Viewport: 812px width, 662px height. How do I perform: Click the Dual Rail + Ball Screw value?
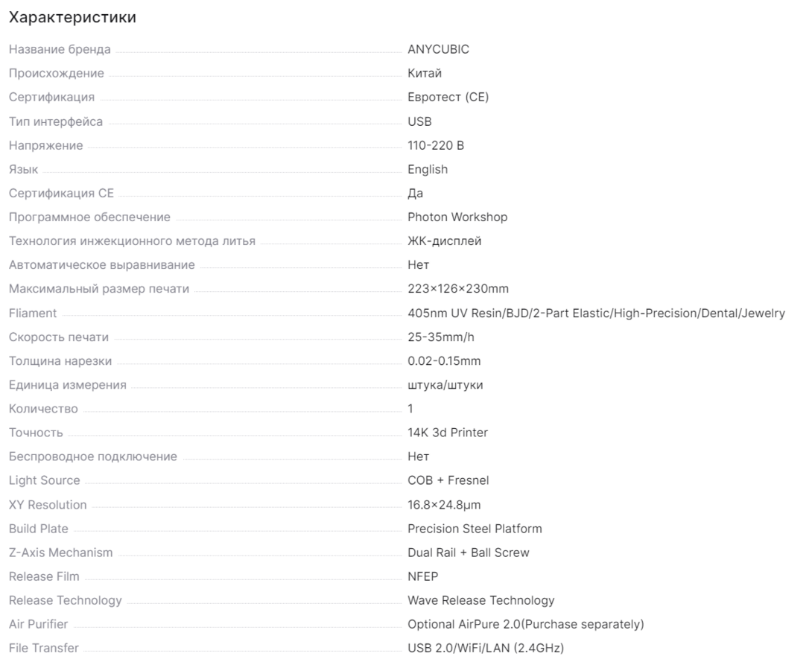pos(468,553)
